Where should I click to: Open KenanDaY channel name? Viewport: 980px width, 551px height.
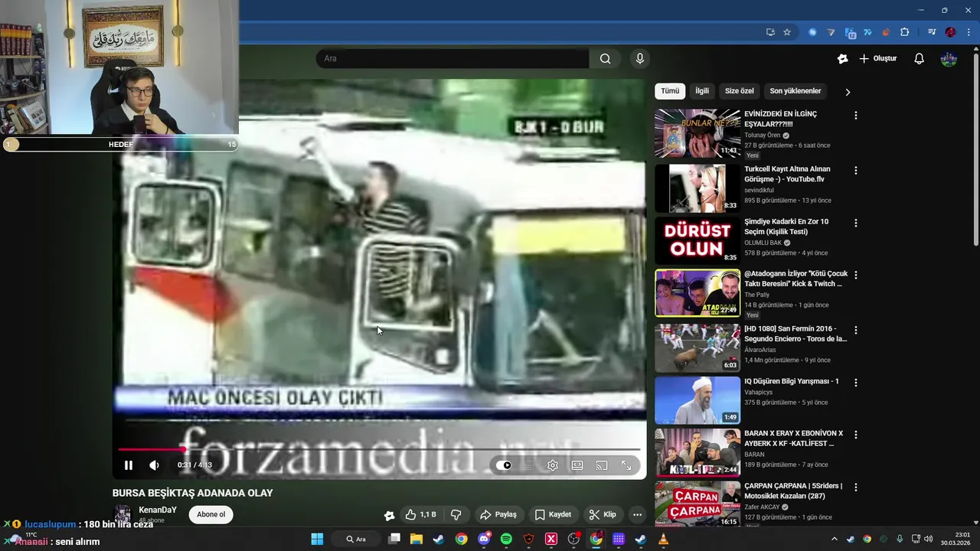[x=158, y=510]
